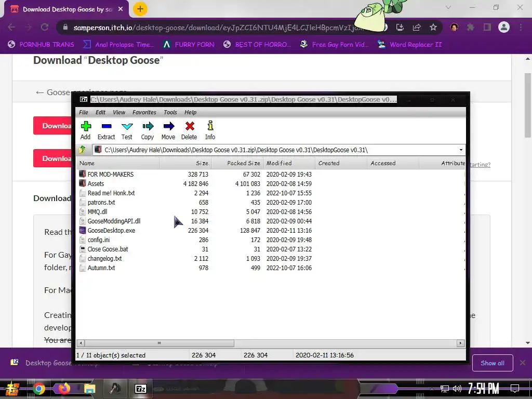Reload the browser page
This screenshot has height=399, width=532.
pos(45,27)
